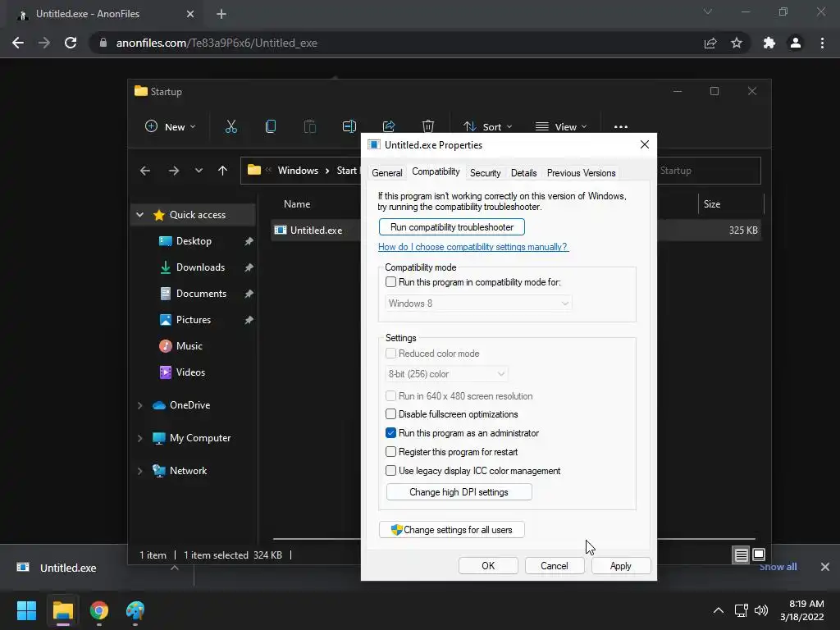
Task: Expand the Network tree node
Action: click(x=139, y=471)
